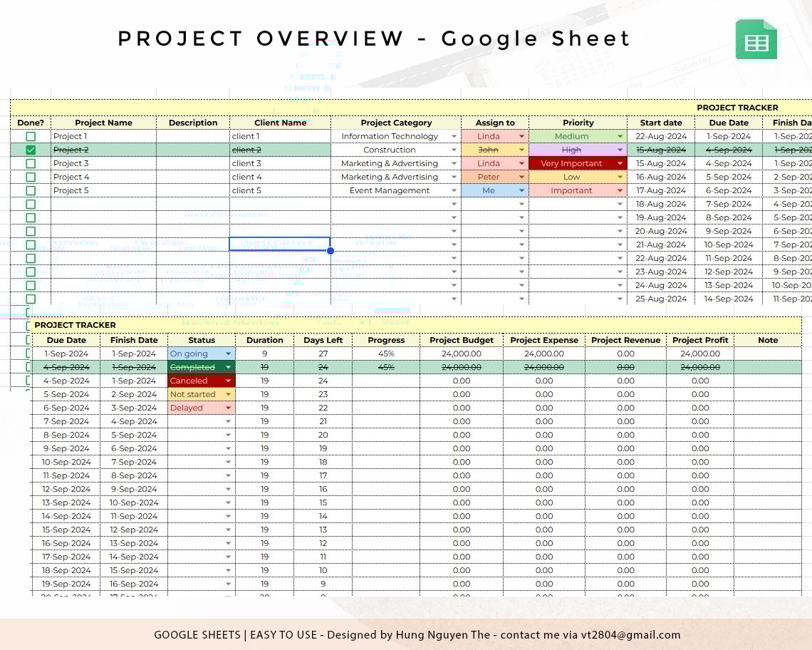
Task: Tick Done checkbox in the 20-Aug-2024 row
Action: coord(31,231)
